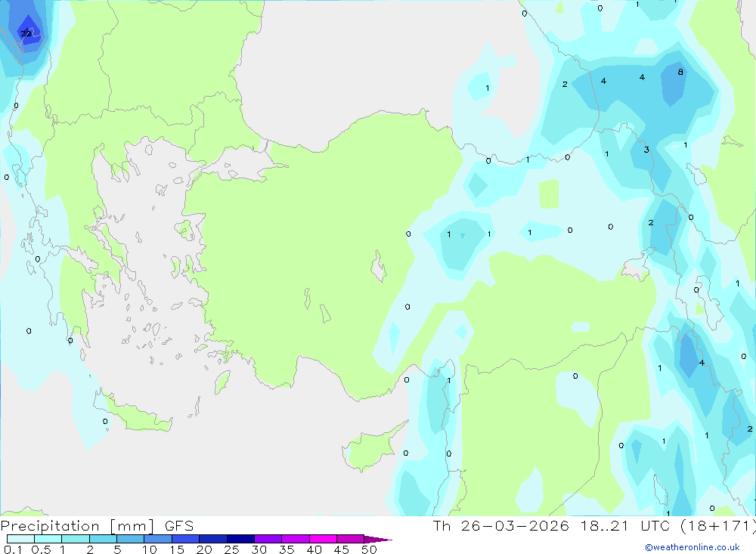Click the '50' legend scale label
The width and height of the screenshot is (756, 554).
(x=369, y=549)
